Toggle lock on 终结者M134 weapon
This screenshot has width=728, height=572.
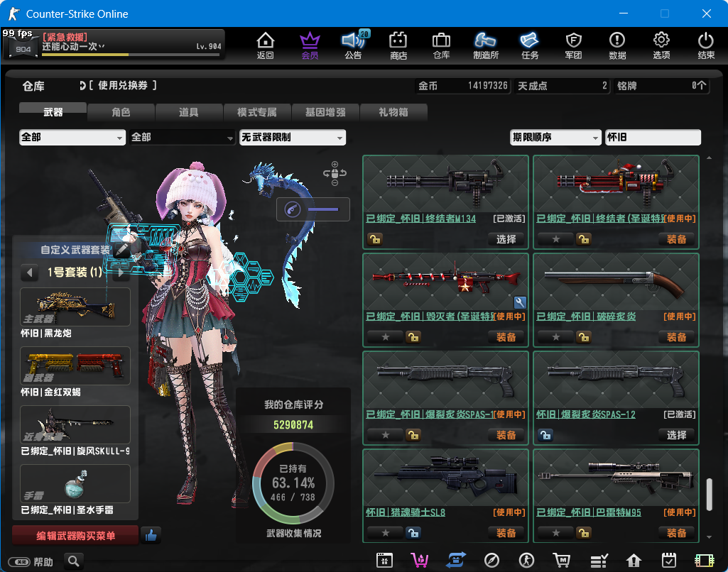click(x=375, y=239)
